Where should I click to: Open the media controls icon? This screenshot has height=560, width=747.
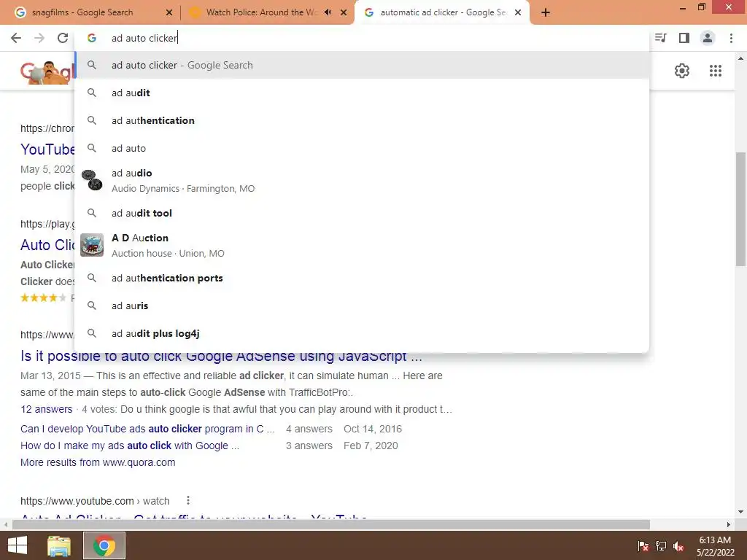(x=661, y=38)
